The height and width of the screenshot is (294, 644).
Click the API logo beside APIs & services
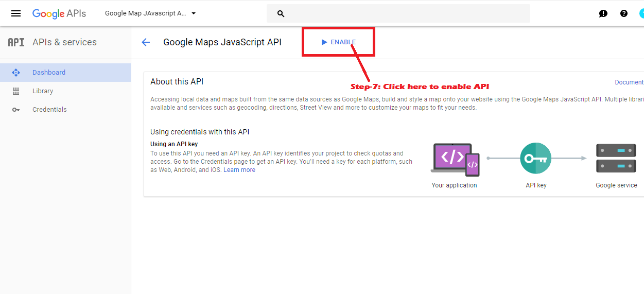[16, 42]
